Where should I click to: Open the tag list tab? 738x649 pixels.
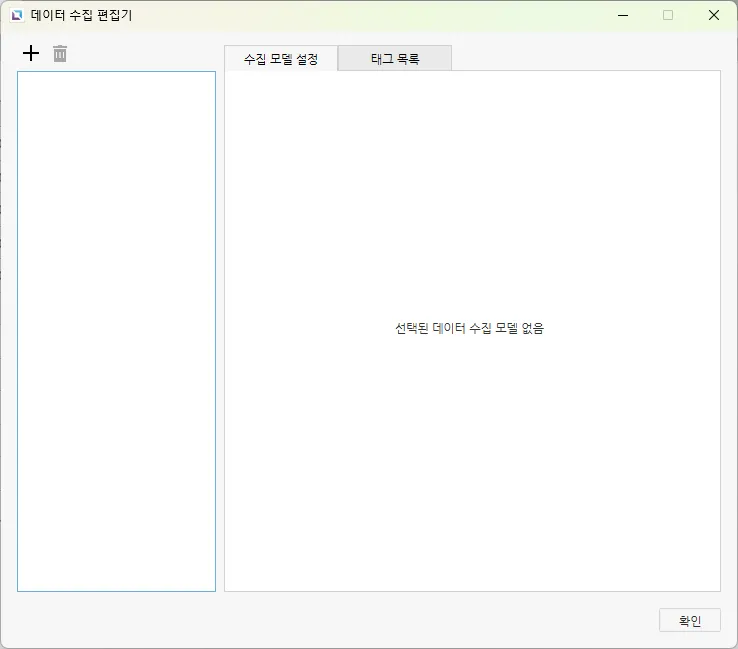click(395, 59)
